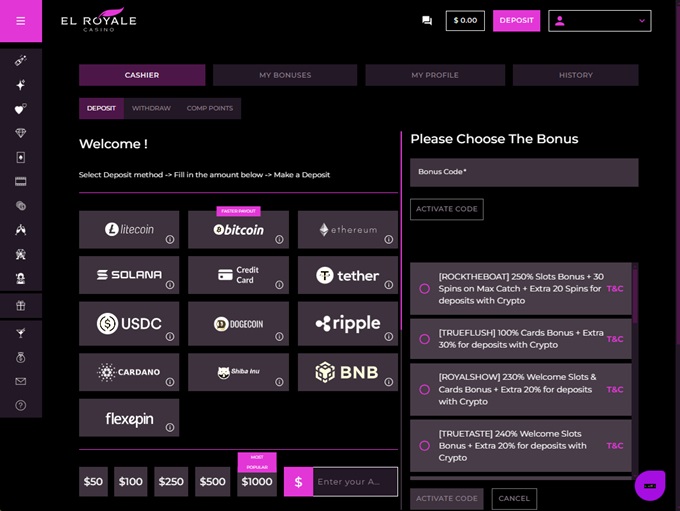Click the cocktail glass sidebar icon
680x511 pixels.
(x=21, y=331)
